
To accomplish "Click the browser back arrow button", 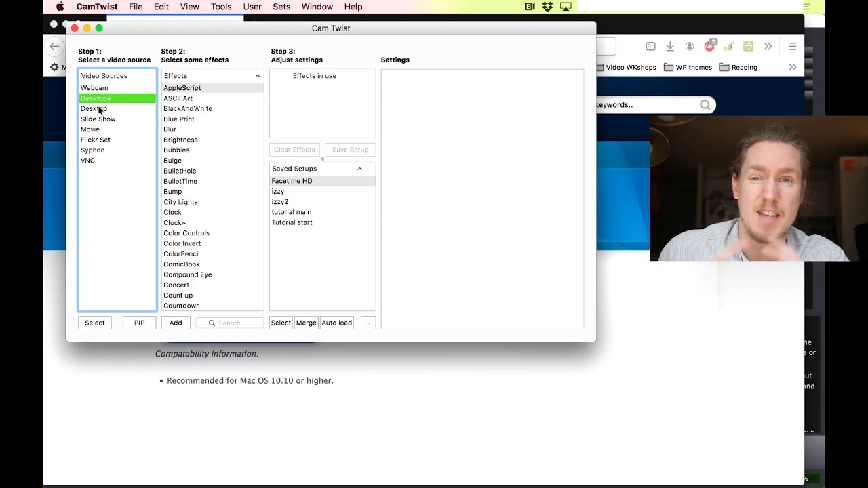I will pyautogui.click(x=54, y=47).
